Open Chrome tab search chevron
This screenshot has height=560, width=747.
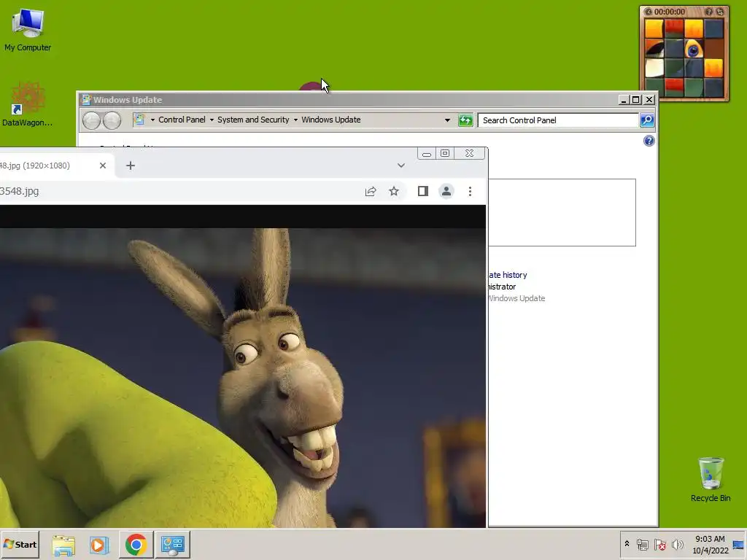click(x=401, y=166)
